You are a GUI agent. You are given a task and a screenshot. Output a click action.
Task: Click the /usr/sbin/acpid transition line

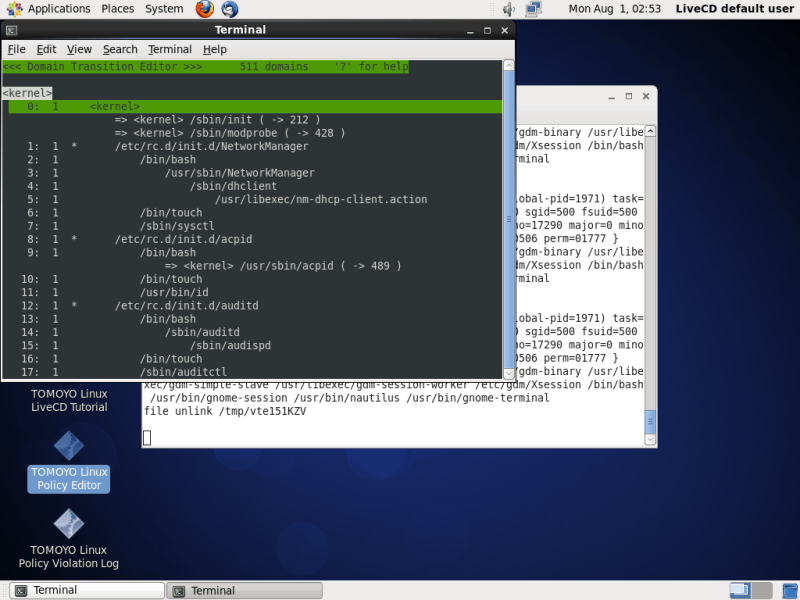point(283,266)
